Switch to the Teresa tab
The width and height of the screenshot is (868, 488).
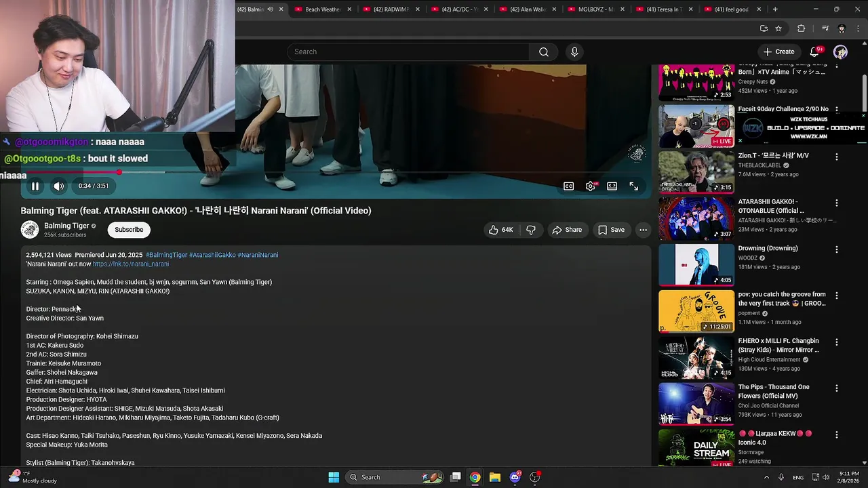point(665,9)
